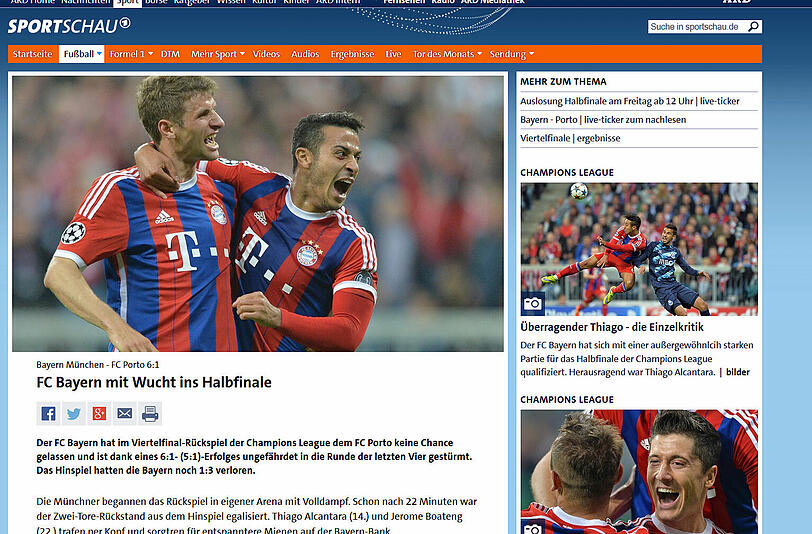Click headline 'FC Bayern mit Wucht ins Halbfinale'
Viewport: 812px width, 534px height.
[154, 382]
